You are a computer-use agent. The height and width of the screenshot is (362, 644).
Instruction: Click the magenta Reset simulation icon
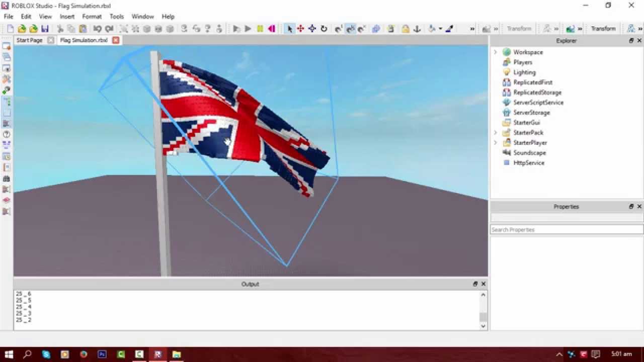(271, 29)
